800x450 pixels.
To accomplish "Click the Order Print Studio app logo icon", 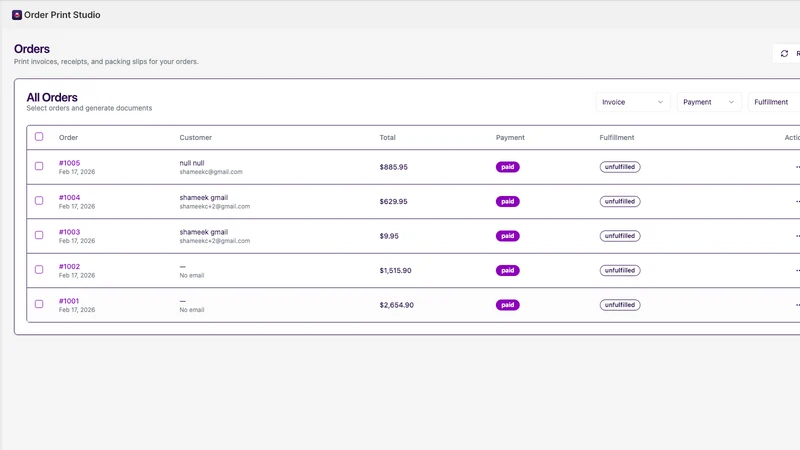I will coord(17,15).
